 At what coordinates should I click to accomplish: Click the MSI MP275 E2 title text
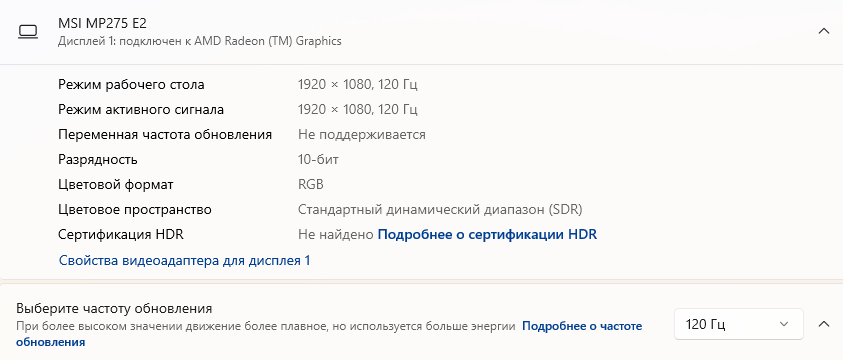click(x=102, y=24)
